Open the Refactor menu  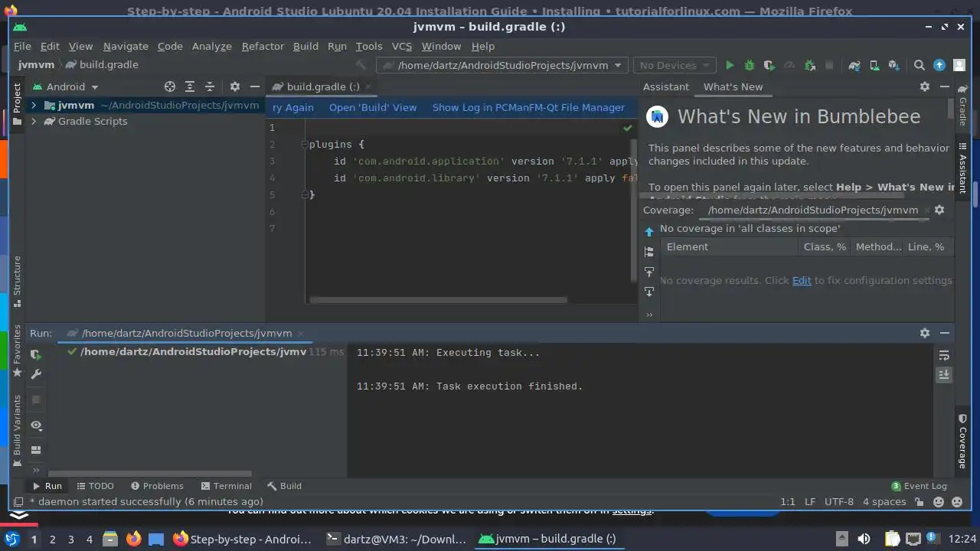click(x=263, y=46)
